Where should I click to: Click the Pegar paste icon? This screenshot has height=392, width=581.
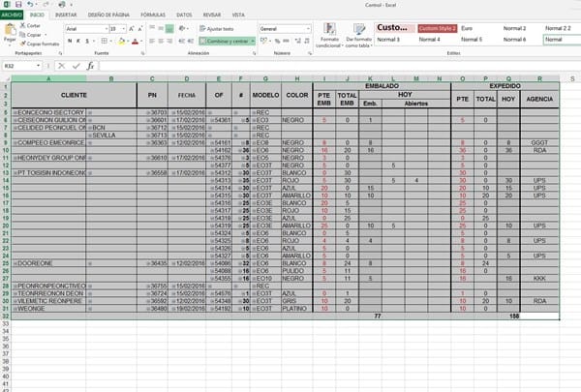[10, 29]
